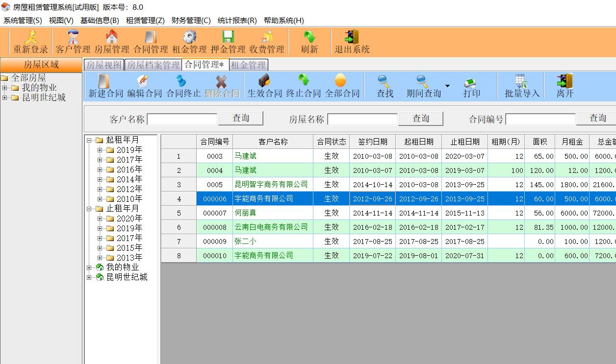Screen dimensions: 616x364
Task: Collapse the 起租年月 tree node
Action: [x=89, y=140]
